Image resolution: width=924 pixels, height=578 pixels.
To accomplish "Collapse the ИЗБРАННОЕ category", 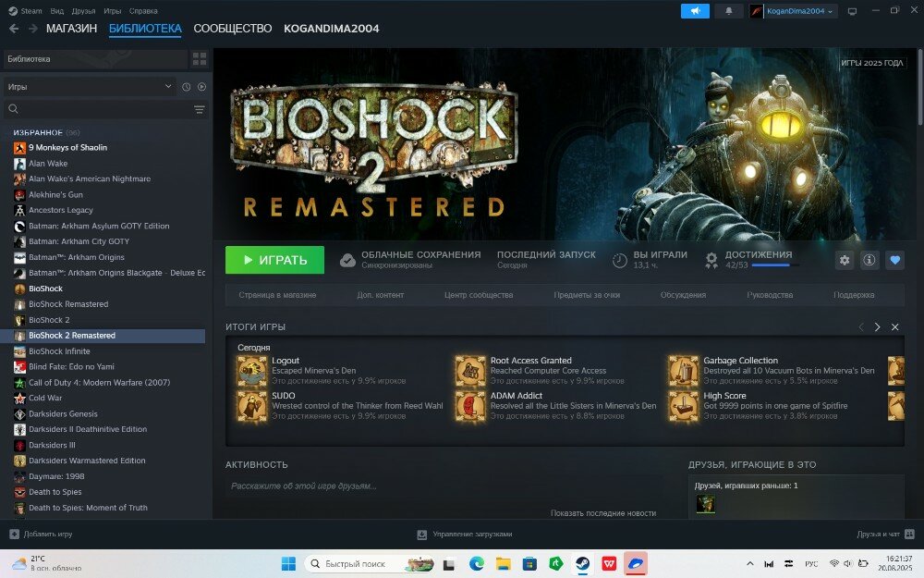I will pyautogui.click(x=38, y=132).
